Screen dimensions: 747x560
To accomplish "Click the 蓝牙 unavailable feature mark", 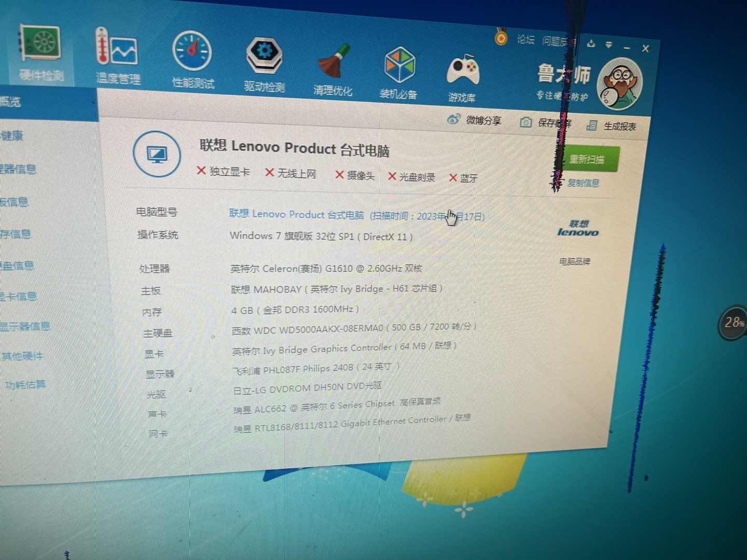I will 463,178.
